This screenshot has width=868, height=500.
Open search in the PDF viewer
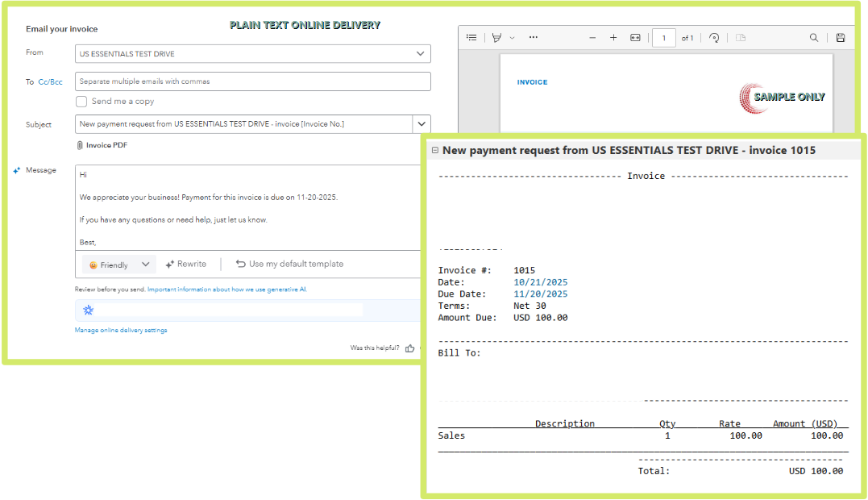(814, 38)
